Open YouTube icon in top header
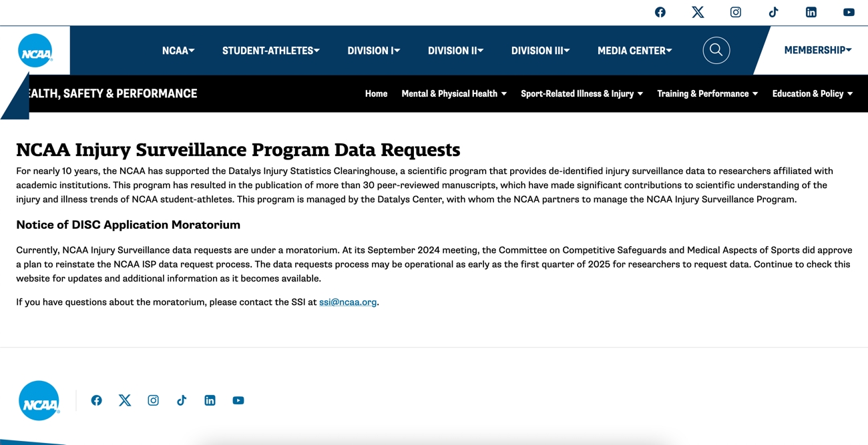Image resolution: width=868 pixels, height=445 pixels. [849, 12]
